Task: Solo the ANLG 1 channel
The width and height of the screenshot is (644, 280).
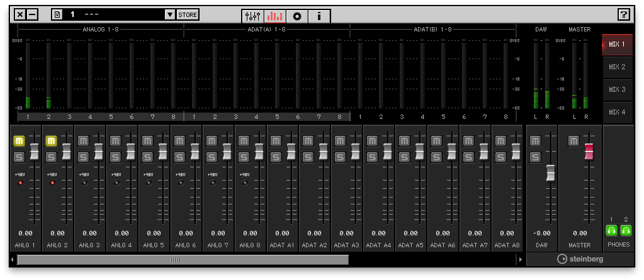Action: tap(19, 157)
